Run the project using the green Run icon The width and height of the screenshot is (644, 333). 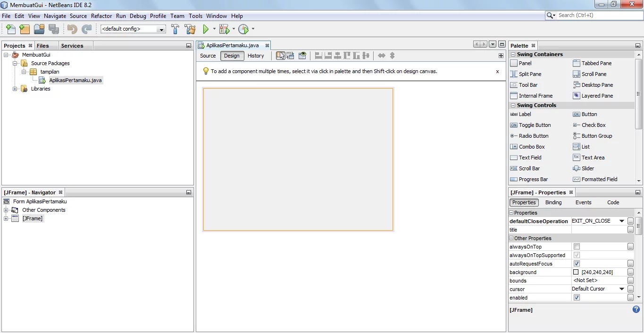pos(207,29)
